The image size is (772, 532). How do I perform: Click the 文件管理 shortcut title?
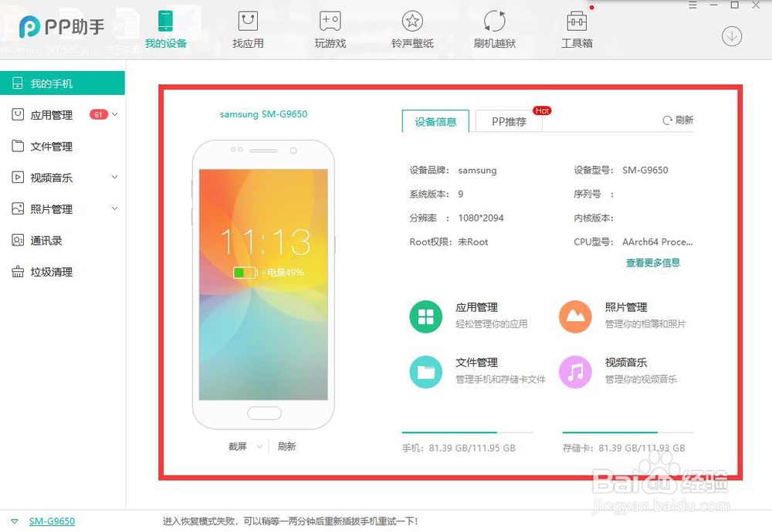pyautogui.click(x=476, y=363)
